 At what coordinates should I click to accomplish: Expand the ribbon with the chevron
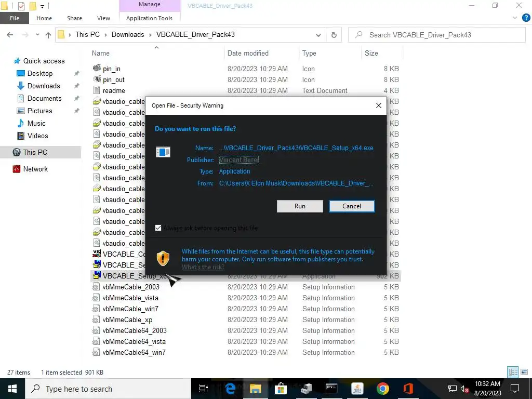pos(515,18)
